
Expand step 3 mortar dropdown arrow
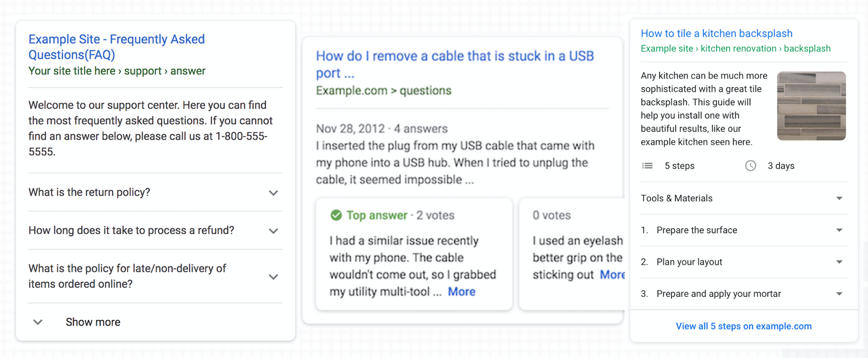pyautogui.click(x=839, y=294)
